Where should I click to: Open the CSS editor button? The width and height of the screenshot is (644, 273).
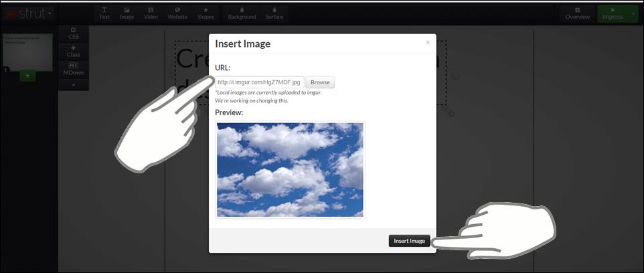(x=74, y=33)
